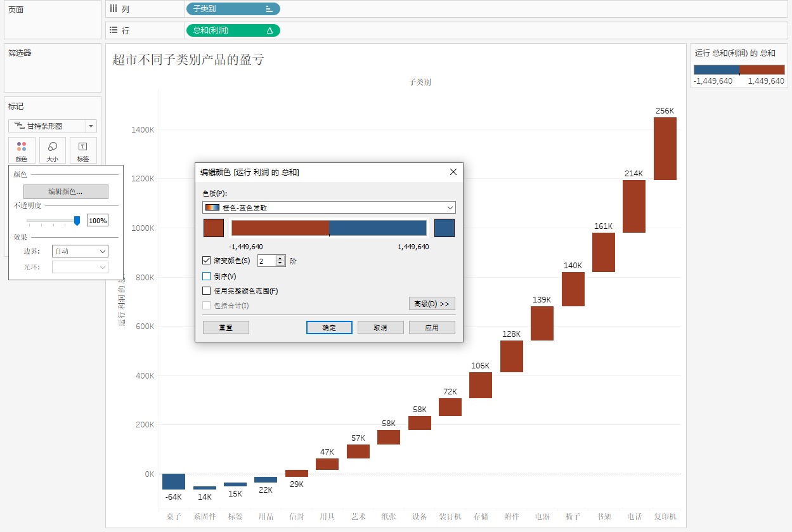Click the right blue end color swatch
The width and height of the screenshot is (792, 532).
pyautogui.click(x=445, y=228)
